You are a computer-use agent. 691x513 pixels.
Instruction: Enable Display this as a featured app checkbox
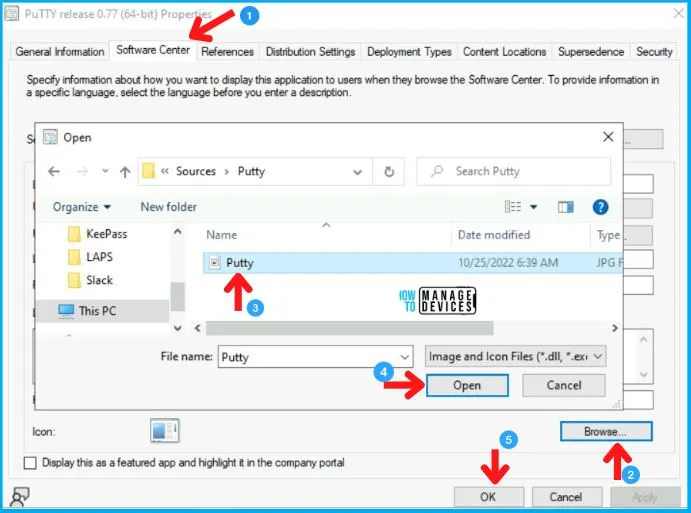30,463
